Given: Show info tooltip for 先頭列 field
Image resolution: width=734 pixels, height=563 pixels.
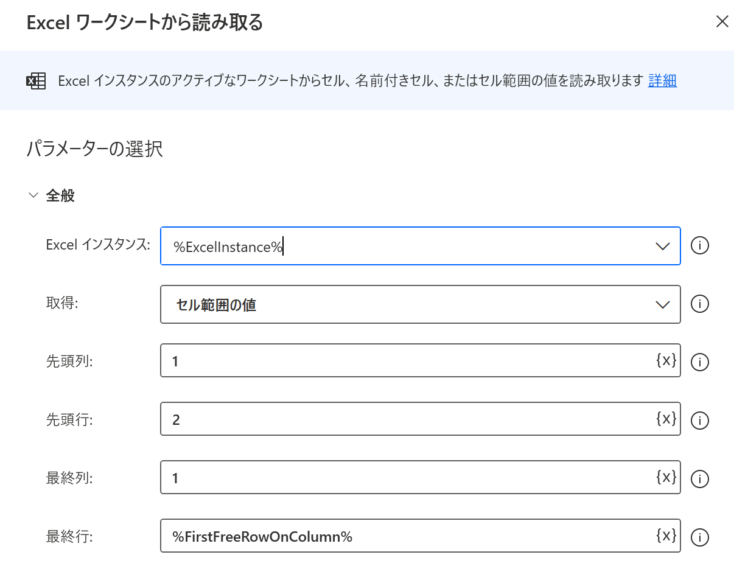Looking at the screenshot, I should (x=699, y=362).
